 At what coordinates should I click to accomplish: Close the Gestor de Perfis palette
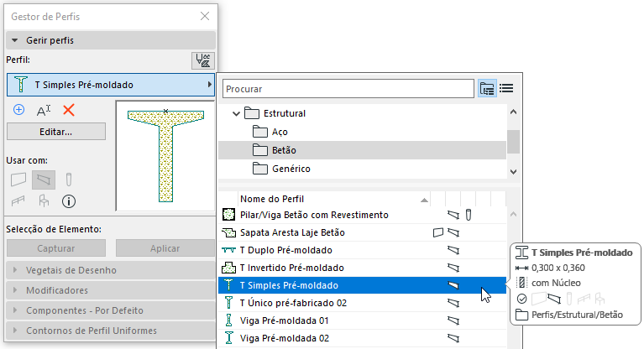pyautogui.click(x=205, y=16)
